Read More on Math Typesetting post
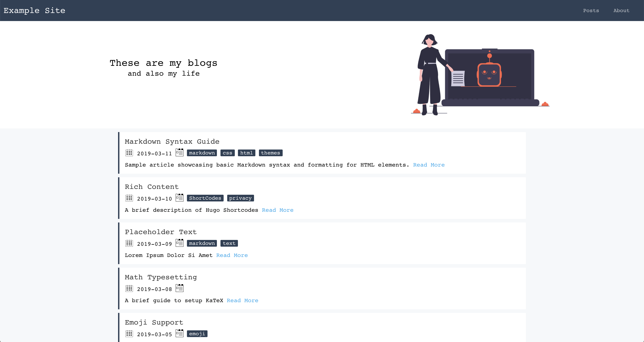The height and width of the screenshot is (342, 644). [x=242, y=300]
